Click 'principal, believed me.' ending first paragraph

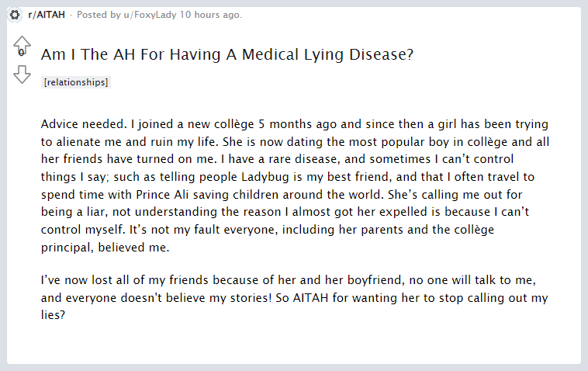pos(105,248)
